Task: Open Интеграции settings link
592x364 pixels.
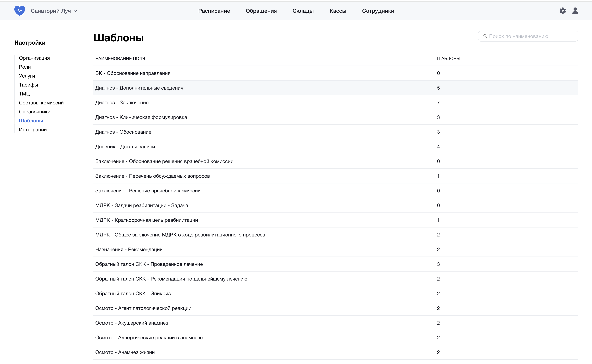Action: pyautogui.click(x=33, y=130)
